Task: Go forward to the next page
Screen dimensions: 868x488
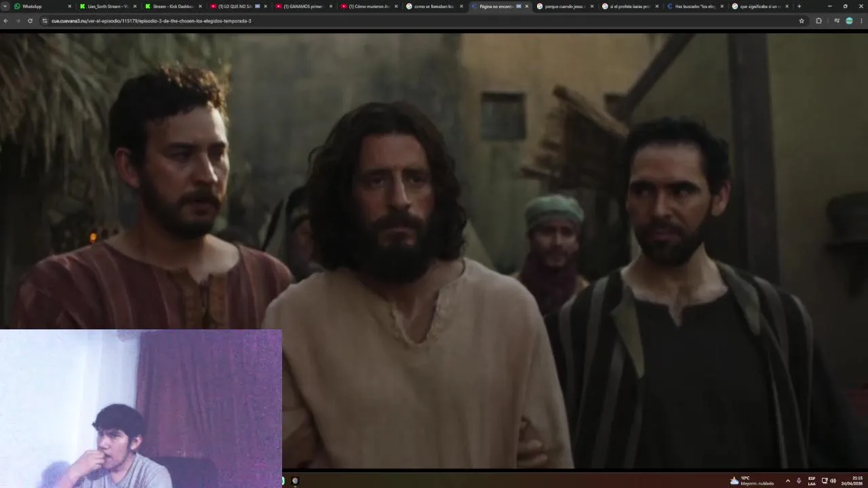Action: click(x=18, y=21)
